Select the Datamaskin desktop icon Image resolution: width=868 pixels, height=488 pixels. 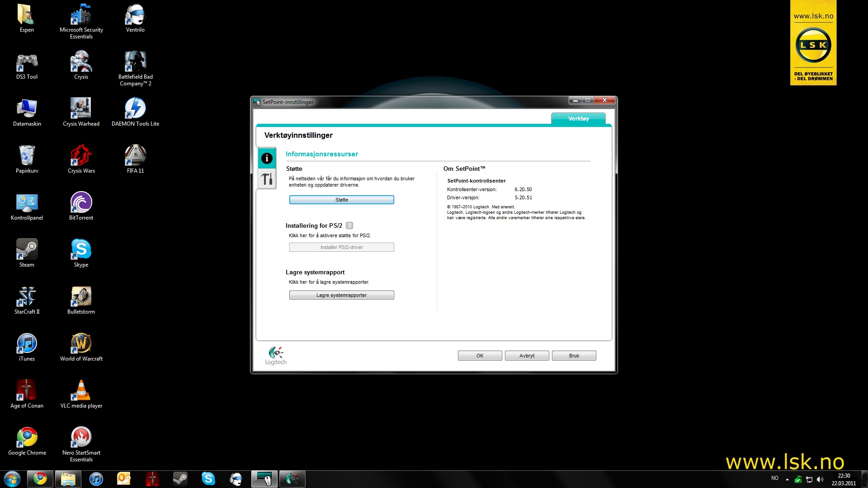(x=27, y=113)
